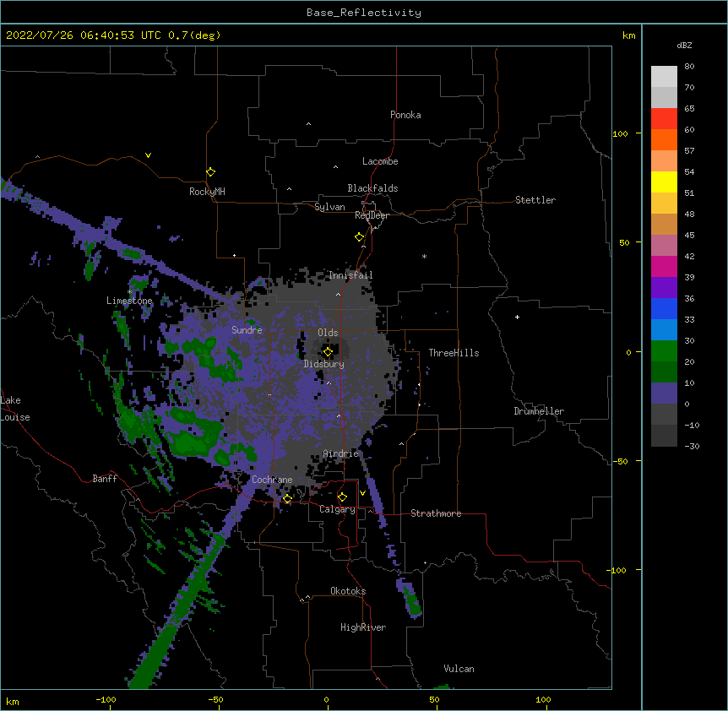Click the Limestone label
This screenshot has width=728, height=711.
[x=129, y=301]
